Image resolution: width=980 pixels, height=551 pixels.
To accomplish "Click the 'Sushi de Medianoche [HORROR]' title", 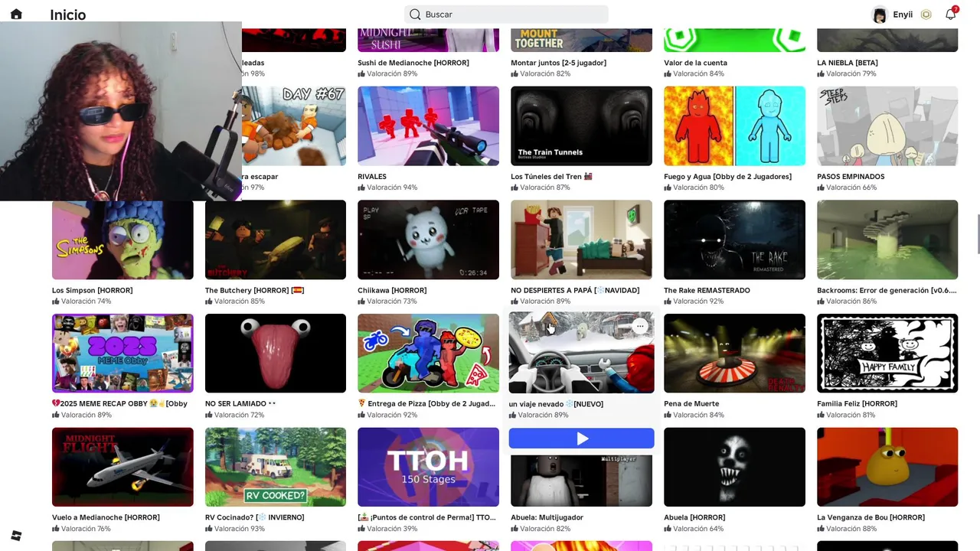I will (413, 63).
